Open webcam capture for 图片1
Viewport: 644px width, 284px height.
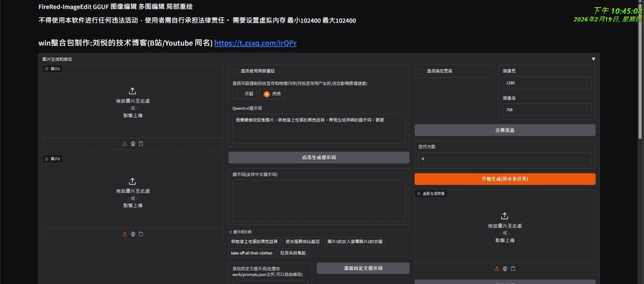(133, 144)
